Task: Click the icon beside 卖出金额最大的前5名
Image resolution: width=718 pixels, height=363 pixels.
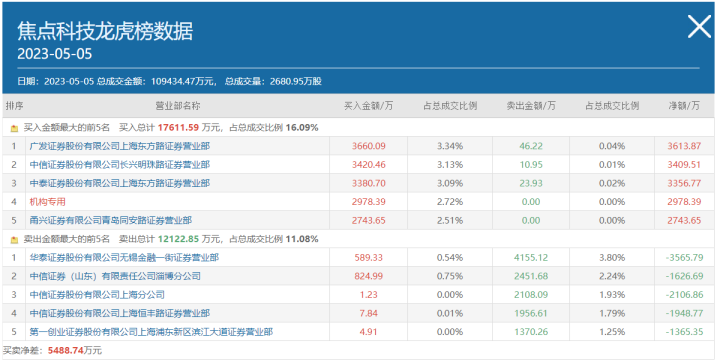Action: pyautogui.click(x=14, y=239)
